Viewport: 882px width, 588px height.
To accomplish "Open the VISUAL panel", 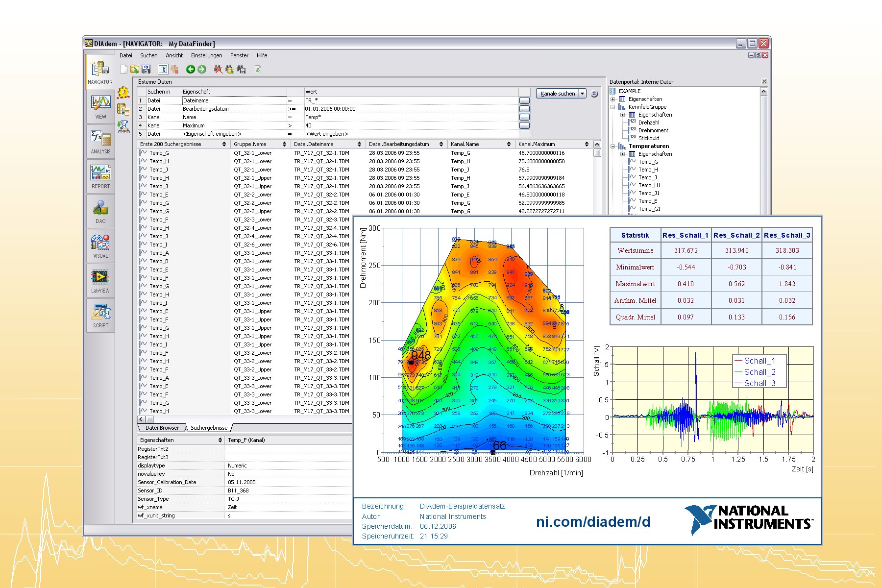I will point(100,245).
